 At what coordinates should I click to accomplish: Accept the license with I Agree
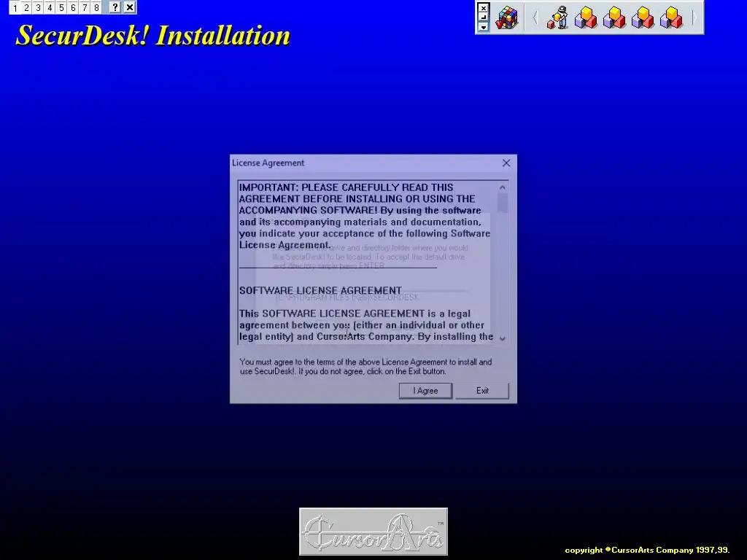425,391
